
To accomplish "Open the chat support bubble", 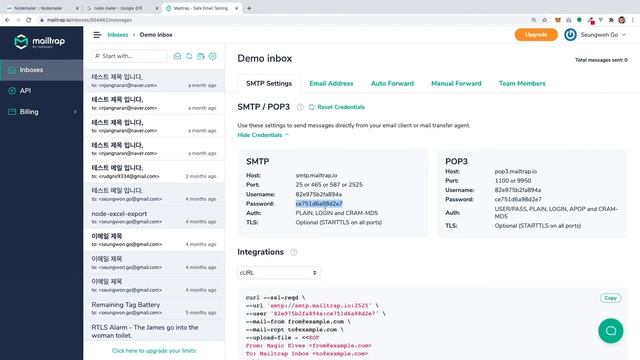I will [x=611, y=331].
